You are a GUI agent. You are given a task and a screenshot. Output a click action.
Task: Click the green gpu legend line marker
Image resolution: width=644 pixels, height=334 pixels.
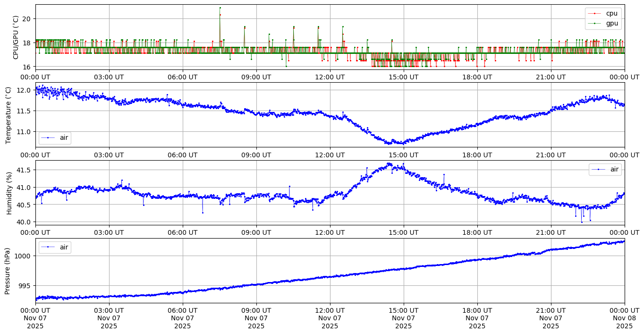595,23
